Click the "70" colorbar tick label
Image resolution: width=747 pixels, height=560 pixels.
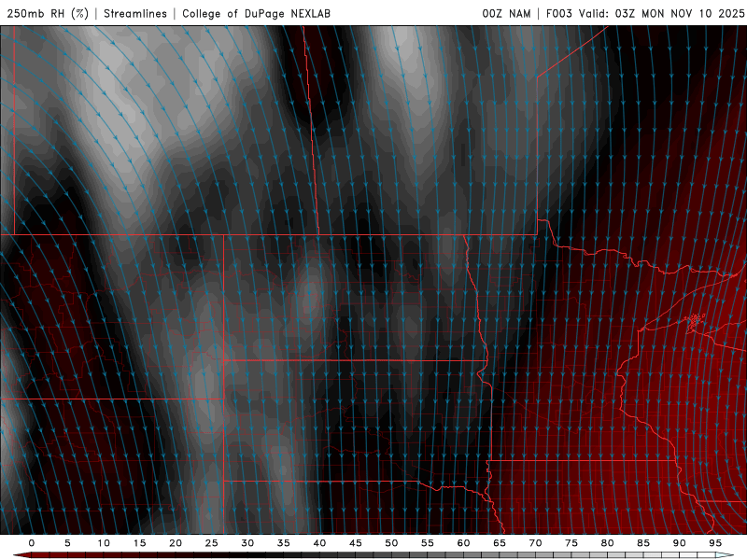535,543
